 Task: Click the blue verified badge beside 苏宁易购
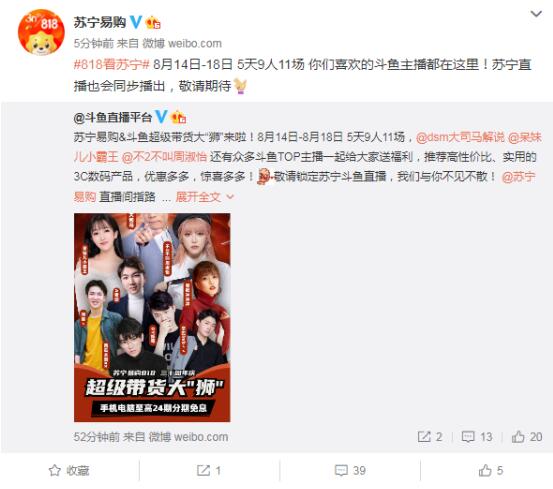point(136,22)
